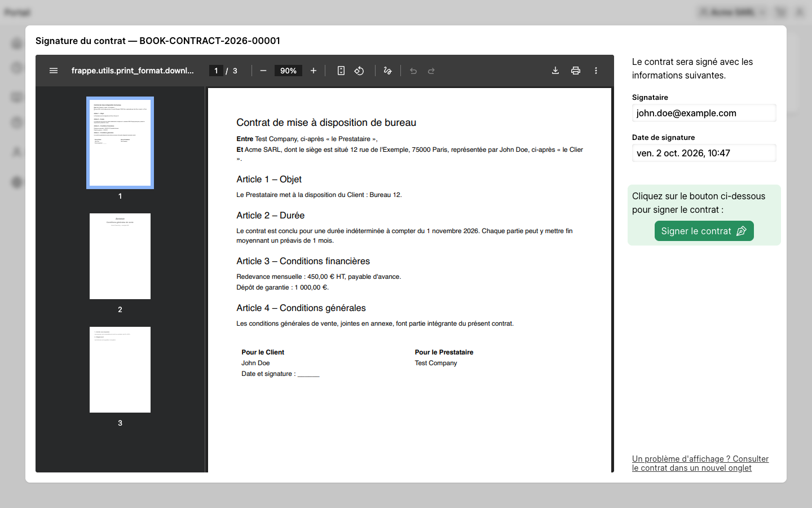
Task: Click the 'Article 2 – Durée' heading
Action: [271, 215]
